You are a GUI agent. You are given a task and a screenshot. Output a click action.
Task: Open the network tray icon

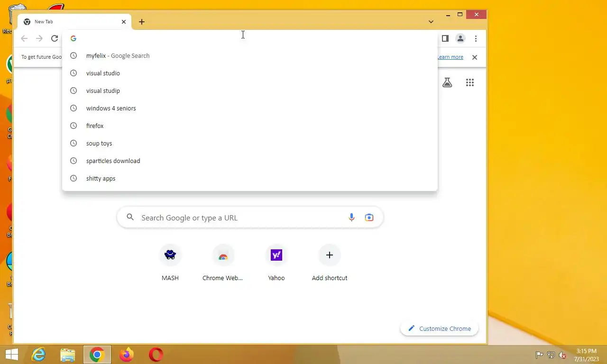click(x=551, y=355)
